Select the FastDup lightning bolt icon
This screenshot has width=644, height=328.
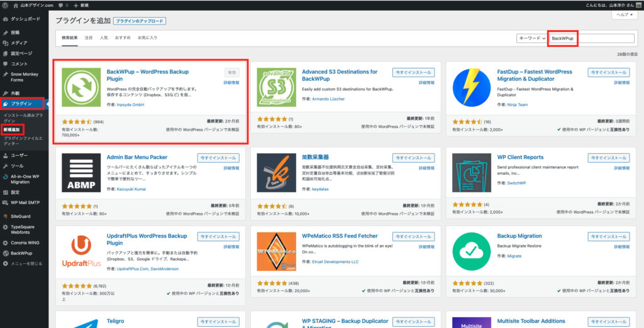[472, 87]
